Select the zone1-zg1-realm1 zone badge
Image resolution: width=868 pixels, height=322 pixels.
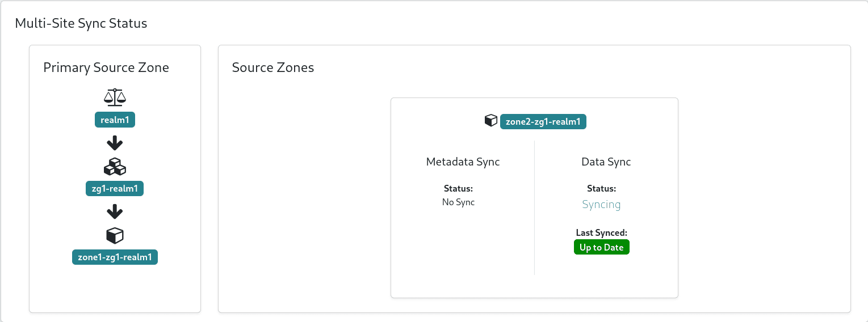coord(115,257)
